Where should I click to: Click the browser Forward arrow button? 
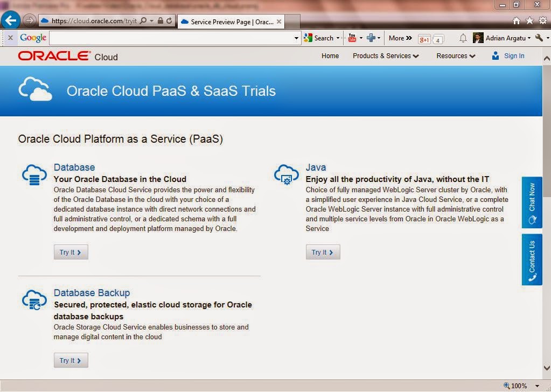pyautogui.click(x=30, y=20)
